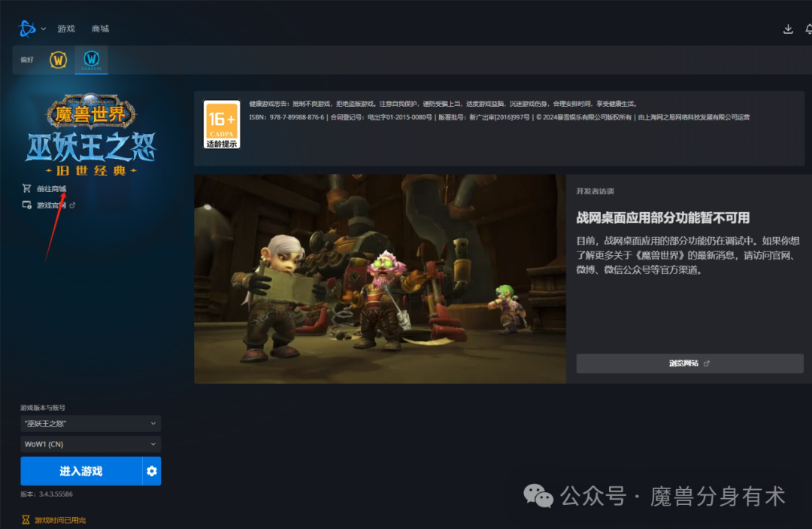Open the 战网桌面应用部分功能暂不可用 headline

point(663,217)
